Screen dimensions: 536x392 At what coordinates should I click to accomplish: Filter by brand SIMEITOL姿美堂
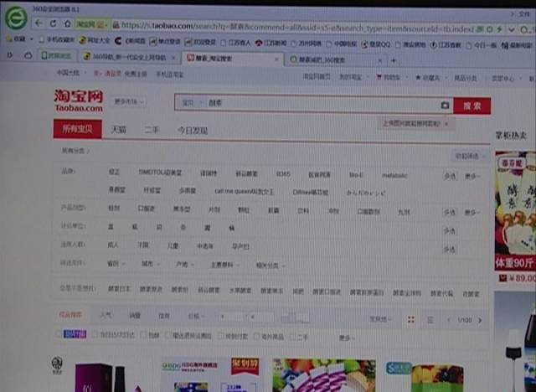point(160,173)
